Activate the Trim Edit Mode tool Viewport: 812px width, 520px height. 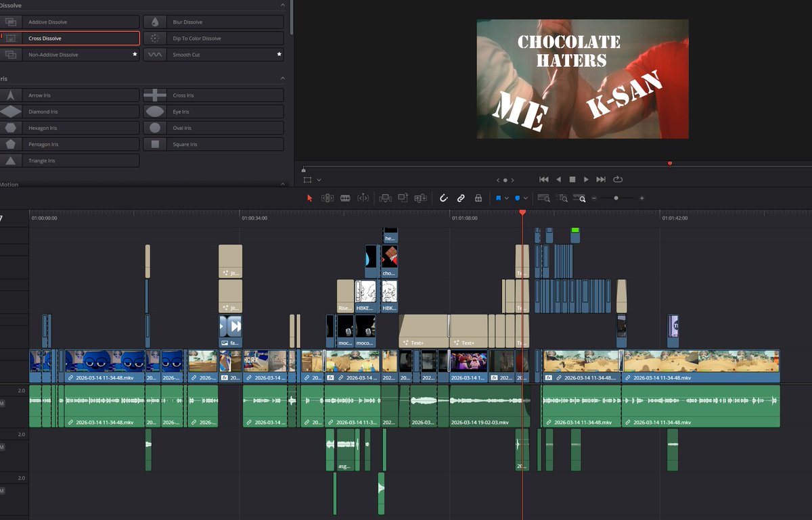328,198
